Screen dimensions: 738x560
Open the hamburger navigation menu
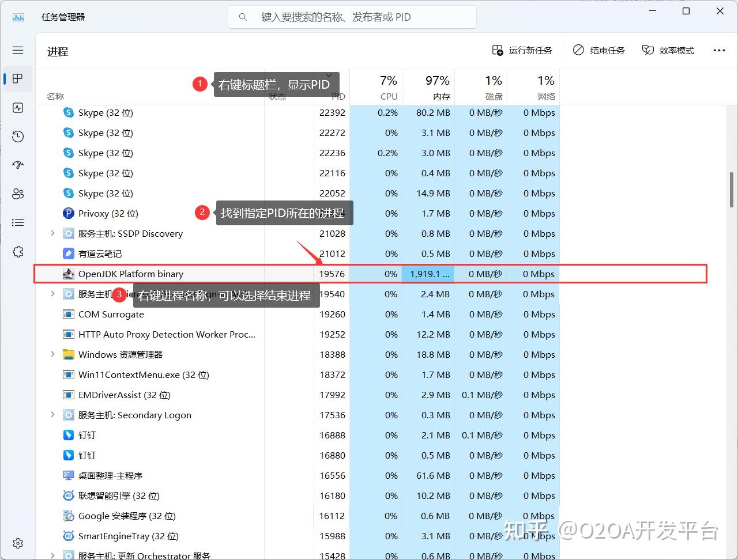pos(18,50)
